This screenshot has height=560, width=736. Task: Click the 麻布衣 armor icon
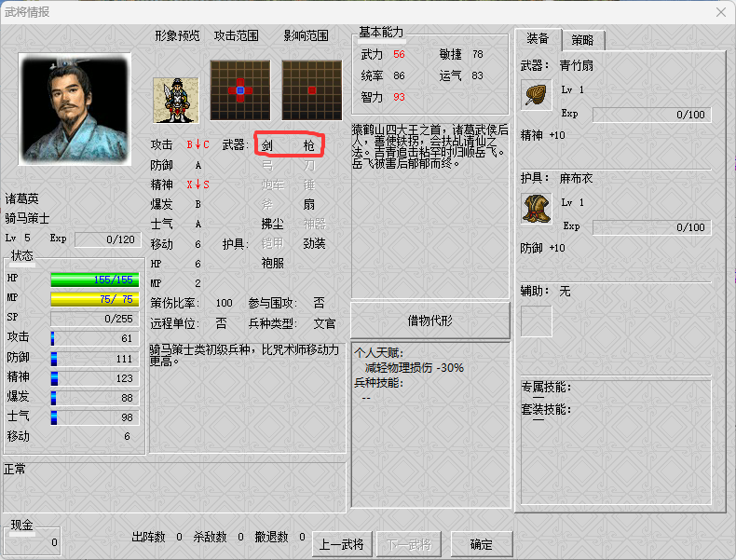pyautogui.click(x=536, y=208)
